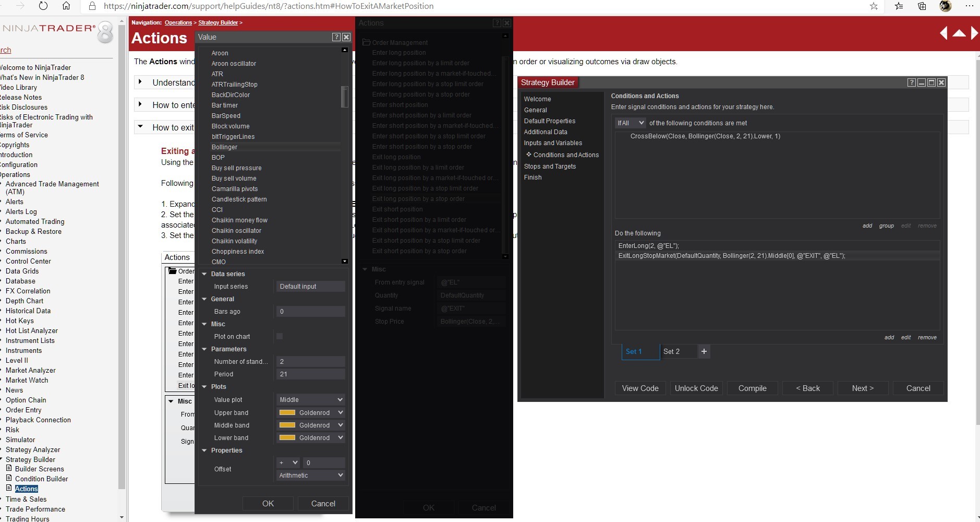Viewport: 980px width, 522px height.
Task: Collapse the Plots section
Action: pyautogui.click(x=204, y=386)
